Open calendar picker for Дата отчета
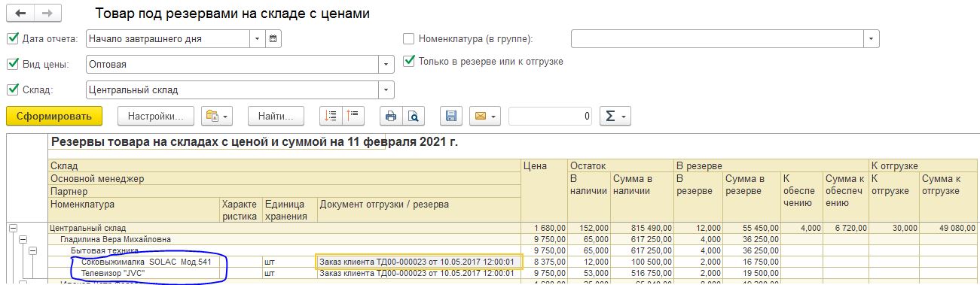The width and height of the screenshot is (980, 285). point(273,38)
